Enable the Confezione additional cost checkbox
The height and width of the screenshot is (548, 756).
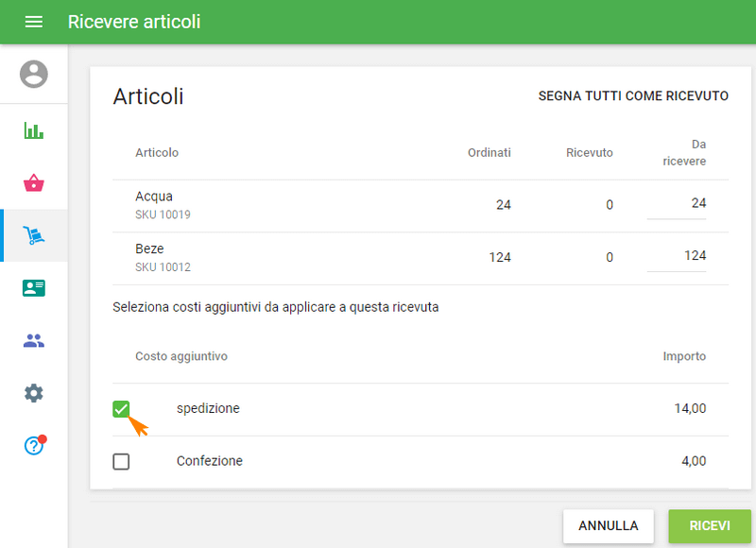point(122,460)
